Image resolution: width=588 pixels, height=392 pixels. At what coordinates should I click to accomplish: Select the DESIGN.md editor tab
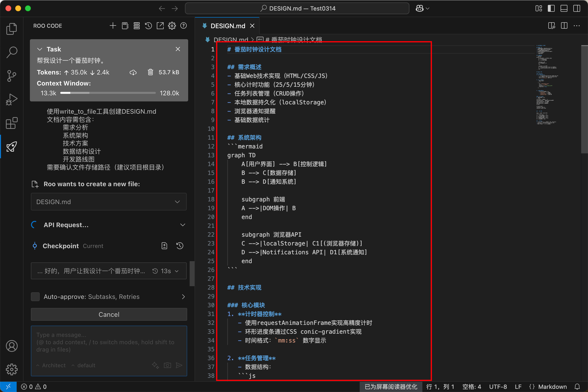pyautogui.click(x=228, y=26)
